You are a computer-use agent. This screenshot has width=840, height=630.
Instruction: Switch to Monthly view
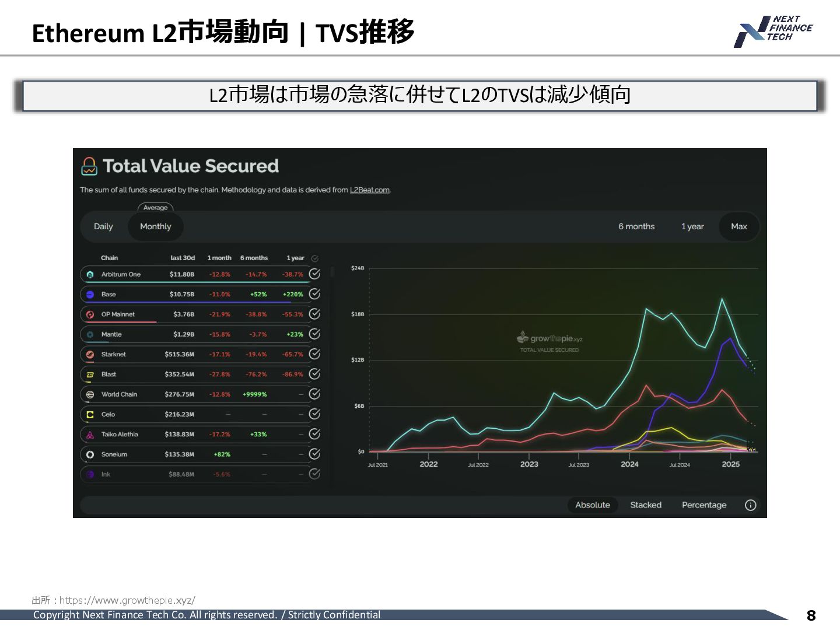[156, 226]
